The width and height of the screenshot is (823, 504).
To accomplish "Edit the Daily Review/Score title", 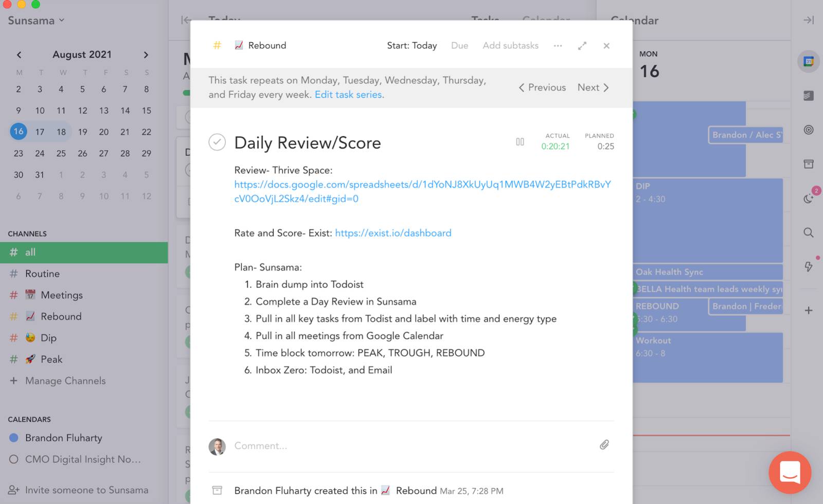I will coord(308,142).
